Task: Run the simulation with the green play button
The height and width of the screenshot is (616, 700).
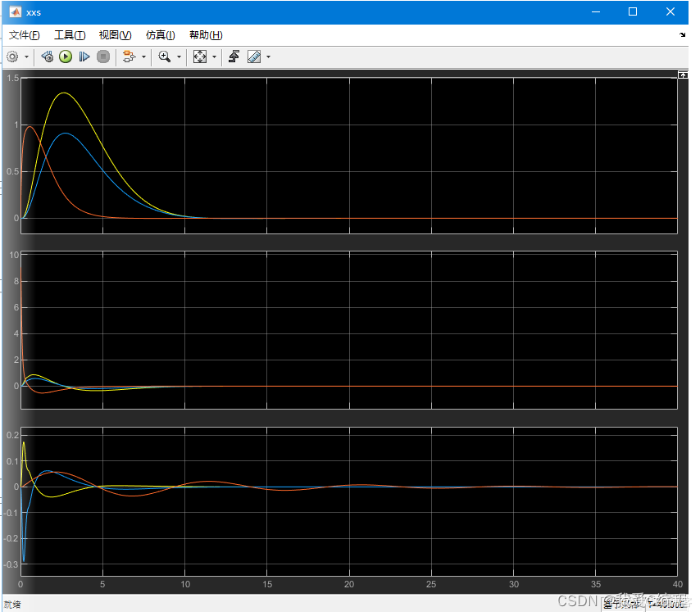Action: [x=66, y=57]
